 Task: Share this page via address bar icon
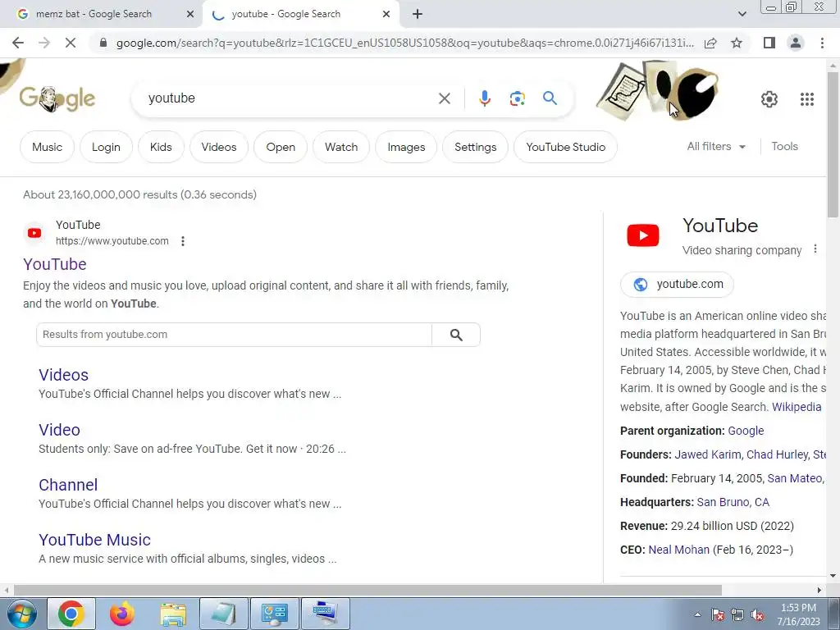(x=710, y=43)
